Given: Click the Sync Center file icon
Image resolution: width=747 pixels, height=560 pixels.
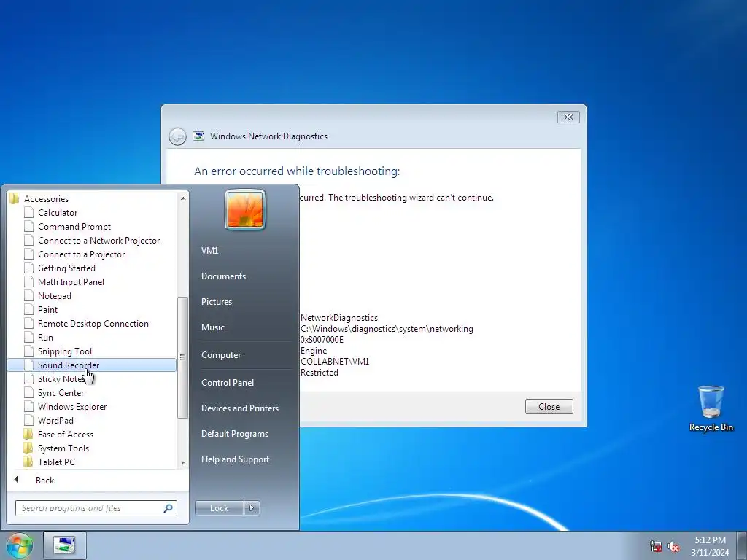Looking at the screenshot, I should tap(29, 393).
